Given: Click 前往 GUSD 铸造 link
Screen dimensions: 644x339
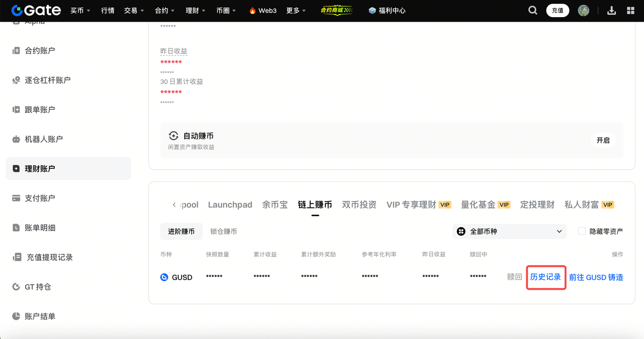Looking at the screenshot, I should [596, 277].
